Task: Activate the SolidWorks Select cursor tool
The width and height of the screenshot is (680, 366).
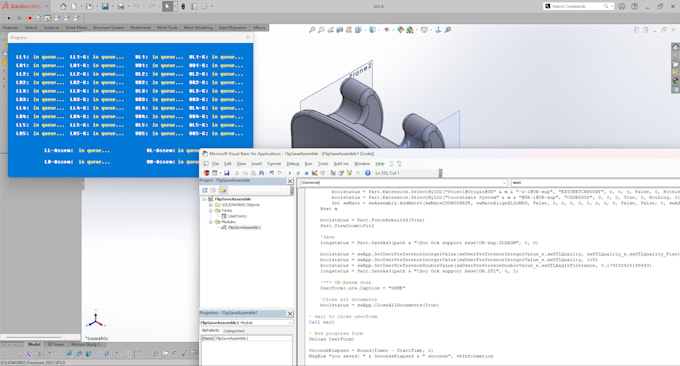Action: [167, 7]
